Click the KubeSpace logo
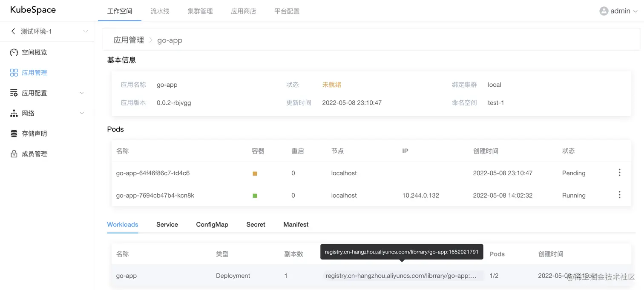 coord(33,10)
